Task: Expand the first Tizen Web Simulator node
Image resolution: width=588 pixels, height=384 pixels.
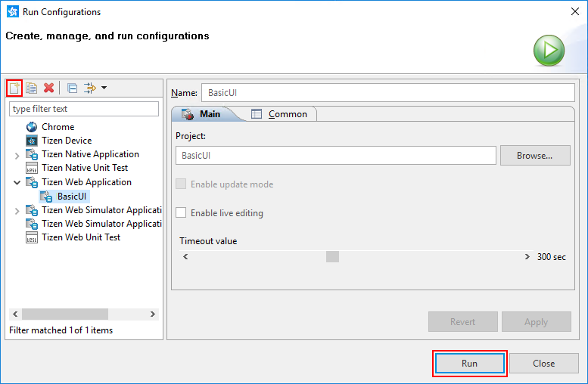Action: (17, 211)
